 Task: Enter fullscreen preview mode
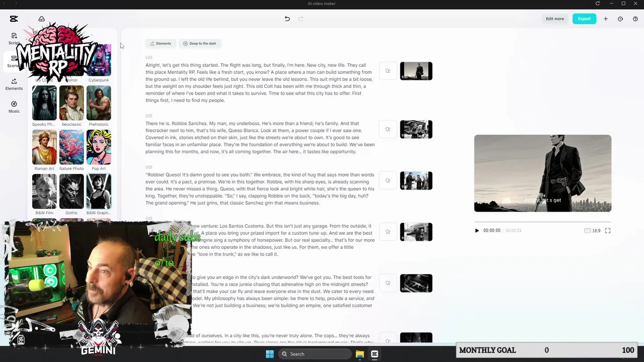click(608, 230)
